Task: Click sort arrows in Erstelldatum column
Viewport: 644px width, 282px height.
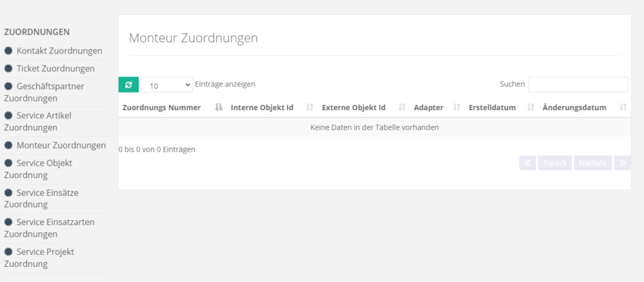Action: pos(530,108)
